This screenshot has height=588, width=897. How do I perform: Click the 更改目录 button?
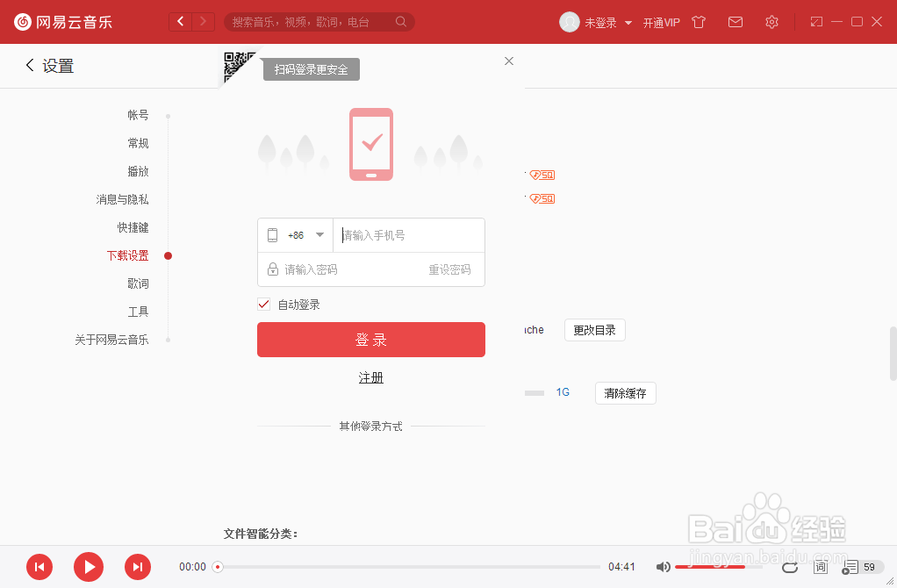(x=595, y=330)
